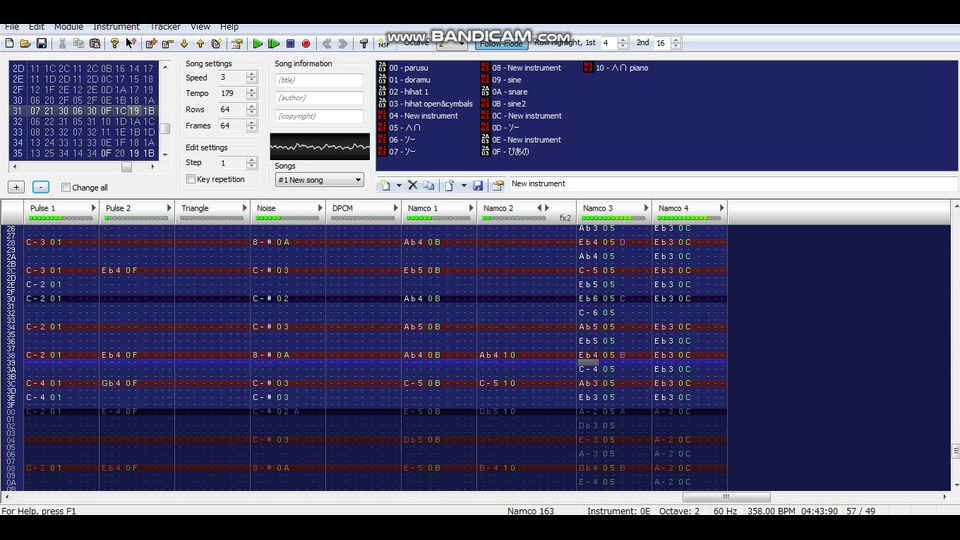Save instrument to file disk icon

(478, 185)
